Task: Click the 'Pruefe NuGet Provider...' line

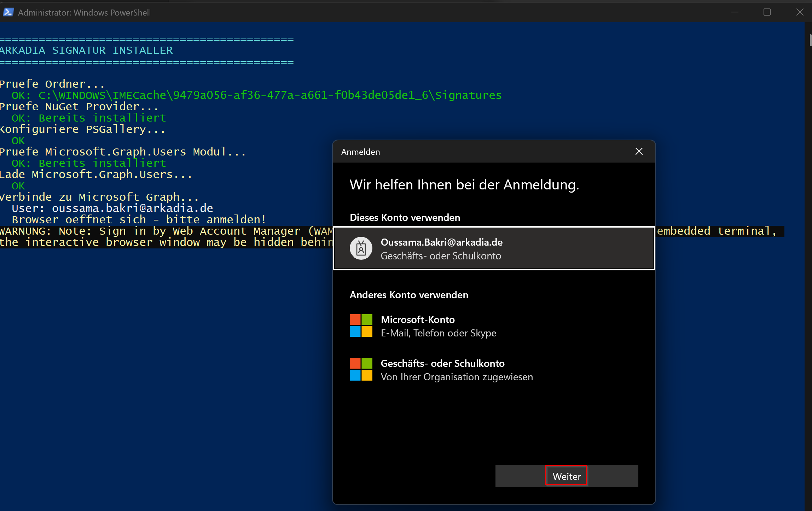Action: [x=79, y=107]
